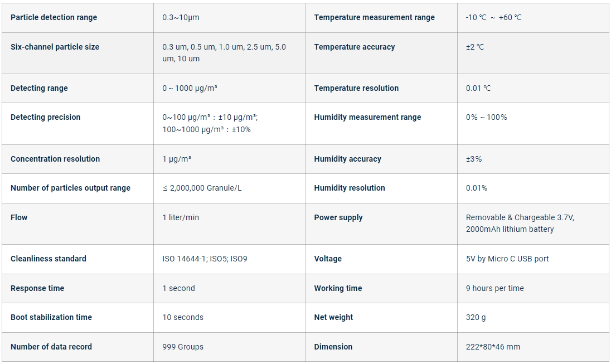Click the "Response time" label
The image size is (611, 364).
[x=37, y=288]
